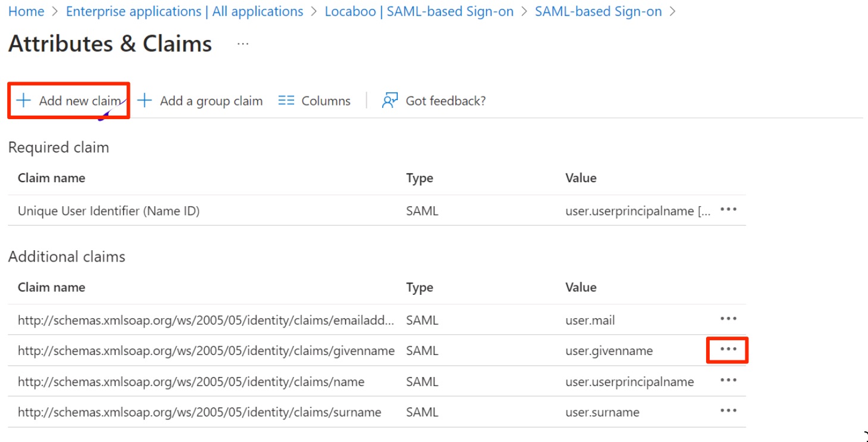Open options menu for Unique User Identifier row

(728, 210)
